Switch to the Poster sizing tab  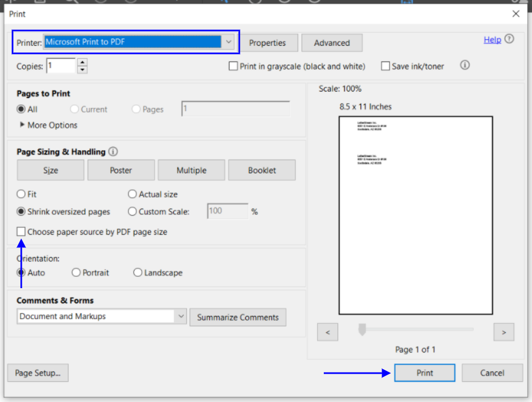121,170
